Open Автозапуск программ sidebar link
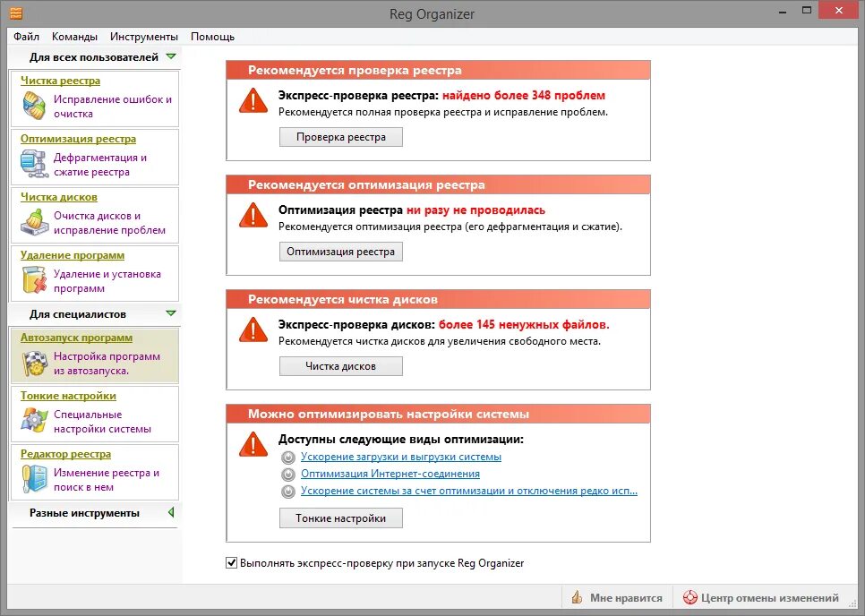 pyautogui.click(x=77, y=338)
